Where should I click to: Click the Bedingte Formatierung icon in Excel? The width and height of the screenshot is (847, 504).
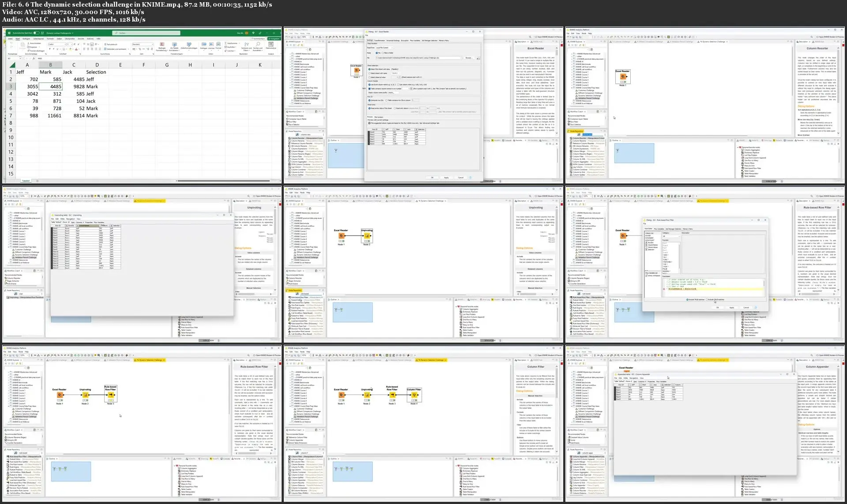point(162,44)
